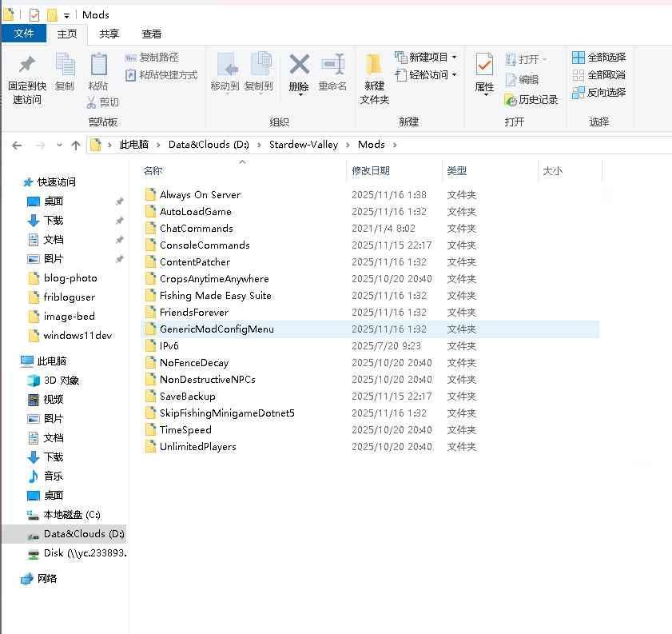Open recent locations dropdown beside forward arrow
The height and width of the screenshot is (634, 672).
(58, 145)
